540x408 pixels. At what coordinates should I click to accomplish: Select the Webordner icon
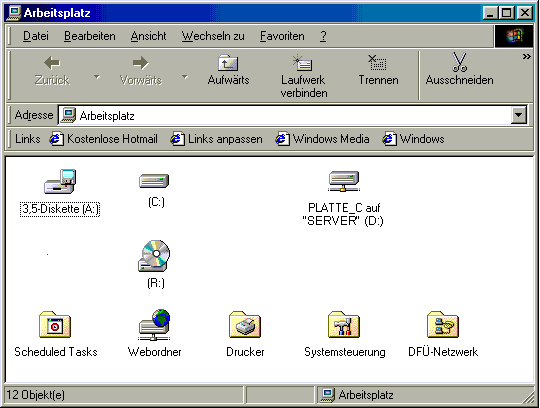click(154, 324)
